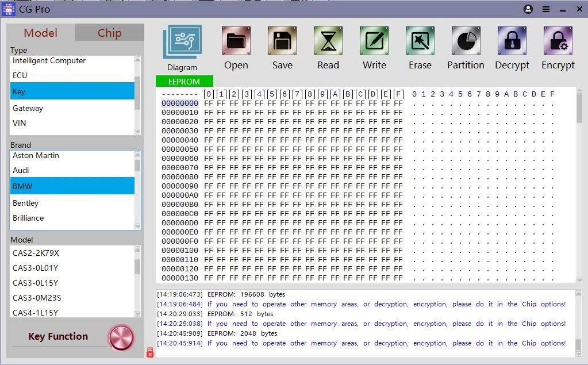Click the Open file folder icon
Screen dimensions: 588x365
point(236,41)
